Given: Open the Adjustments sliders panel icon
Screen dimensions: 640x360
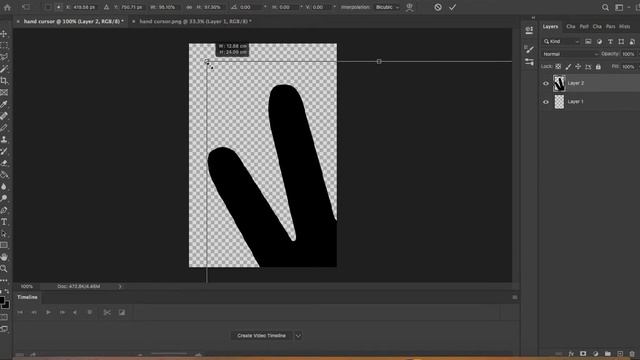Looking at the screenshot, I should tap(529, 62).
